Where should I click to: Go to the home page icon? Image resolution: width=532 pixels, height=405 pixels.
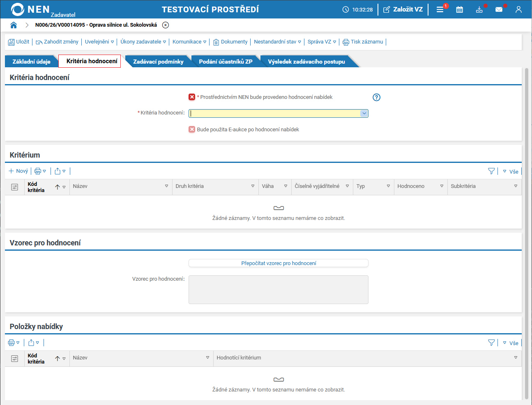(14, 25)
